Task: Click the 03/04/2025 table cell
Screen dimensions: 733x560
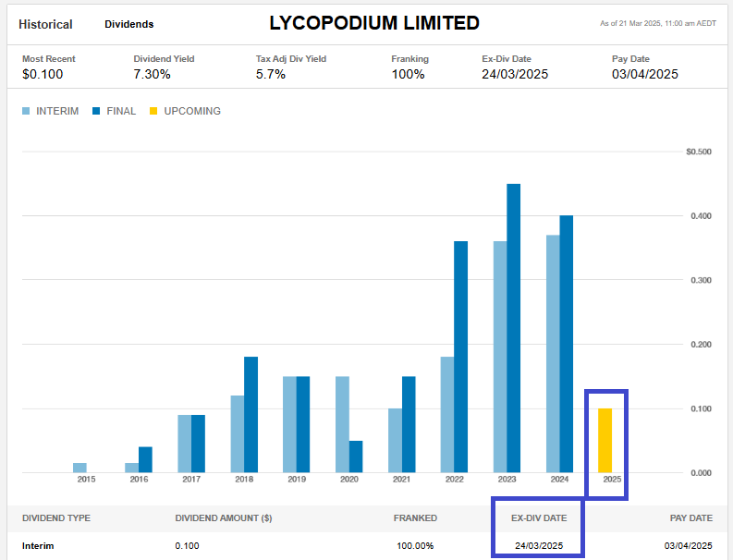Action: tap(688, 545)
